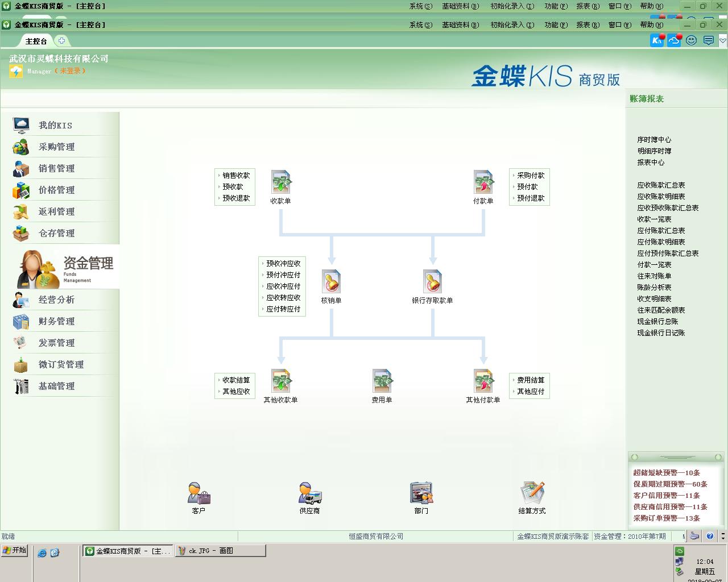This screenshot has height=582, width=728.
Task: Open the 功能 menu
Action: click(556, 24)
